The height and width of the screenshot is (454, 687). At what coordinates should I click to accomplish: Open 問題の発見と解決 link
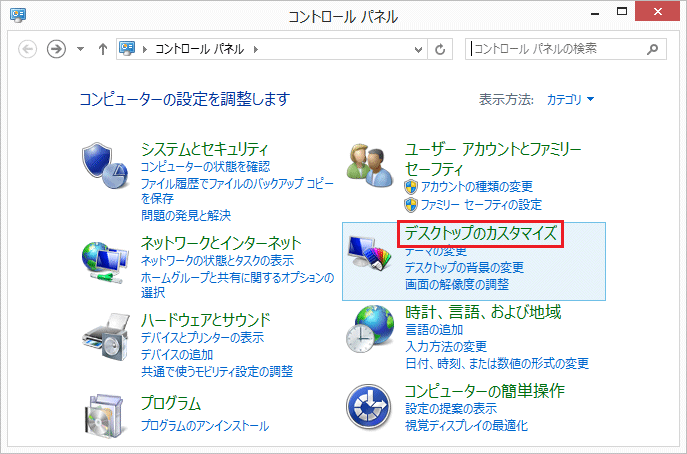(x=186, y=215)
